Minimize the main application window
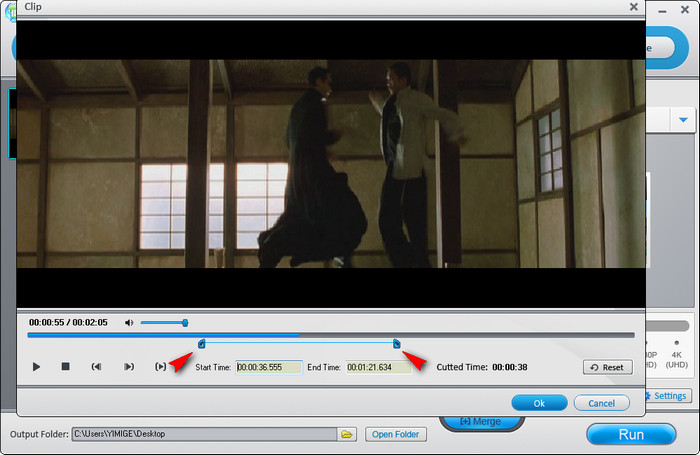The height and width of the screenshot is (455, 700). 662,11
